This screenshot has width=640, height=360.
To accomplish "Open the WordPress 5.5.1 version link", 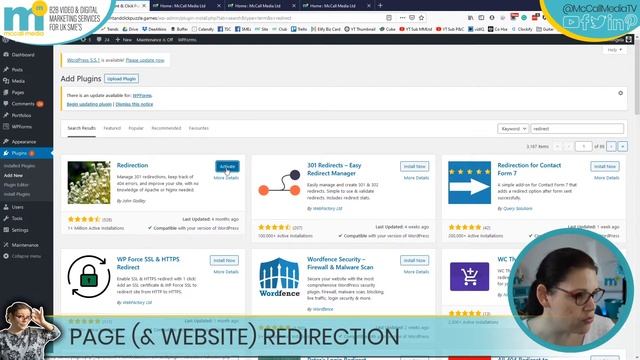I will 83,60.
